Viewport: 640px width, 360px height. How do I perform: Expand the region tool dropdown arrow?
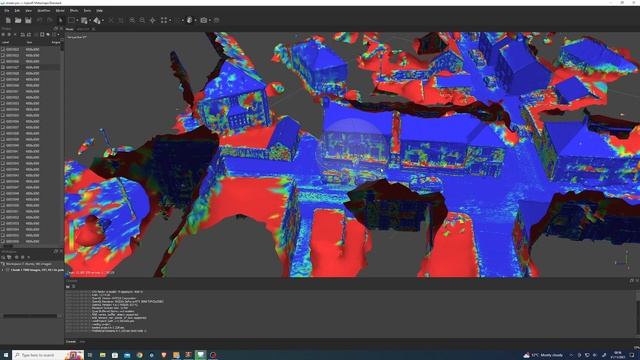coord(90,20)
